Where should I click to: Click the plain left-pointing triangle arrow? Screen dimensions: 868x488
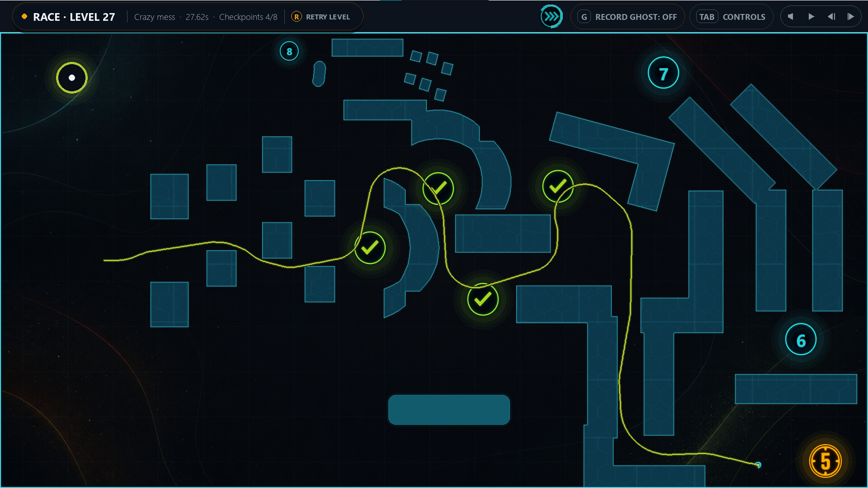click(790, 17)
